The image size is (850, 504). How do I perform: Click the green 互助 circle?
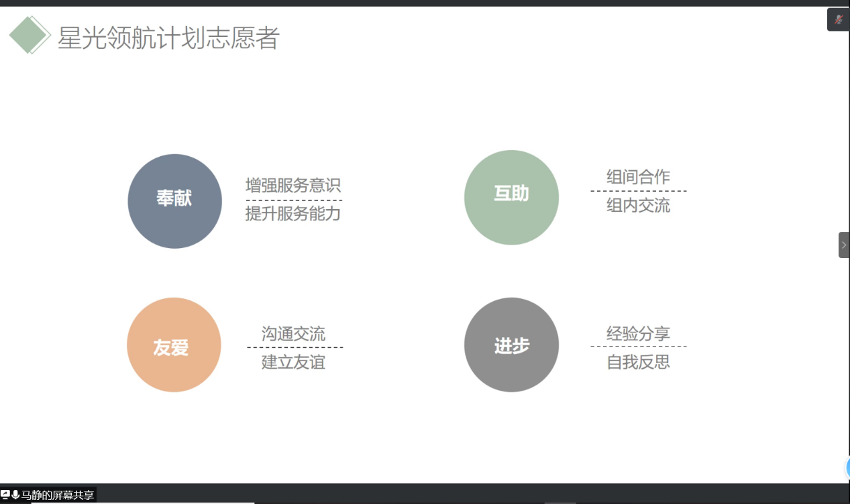[511, 197]
